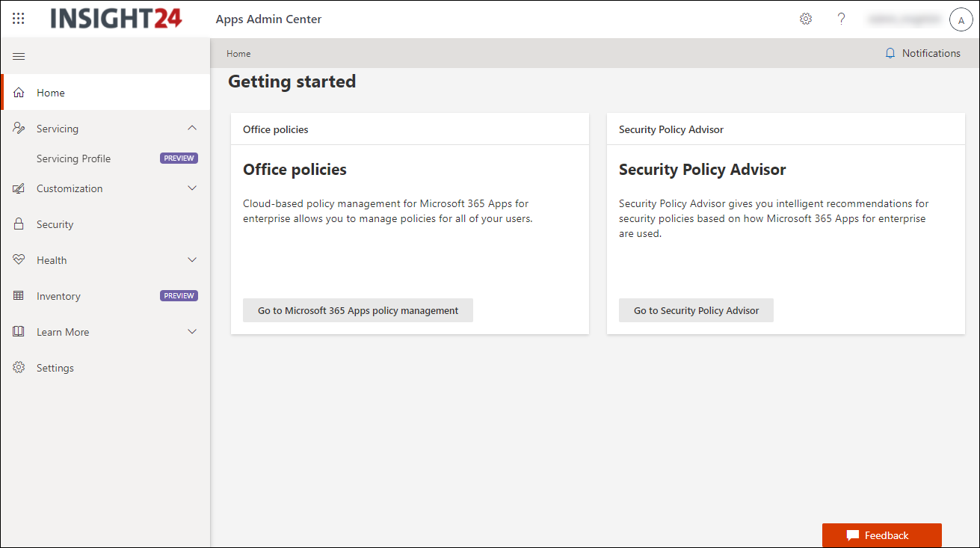Click the sidebar Settings gear icon
980x548 pixels.
coord(19,368)
